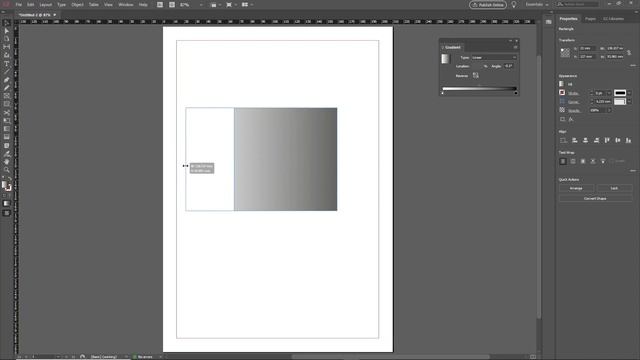This screenshot has width=640, height=360.
Task: Select the Pen tool
Action: click(x=7, y=80)
